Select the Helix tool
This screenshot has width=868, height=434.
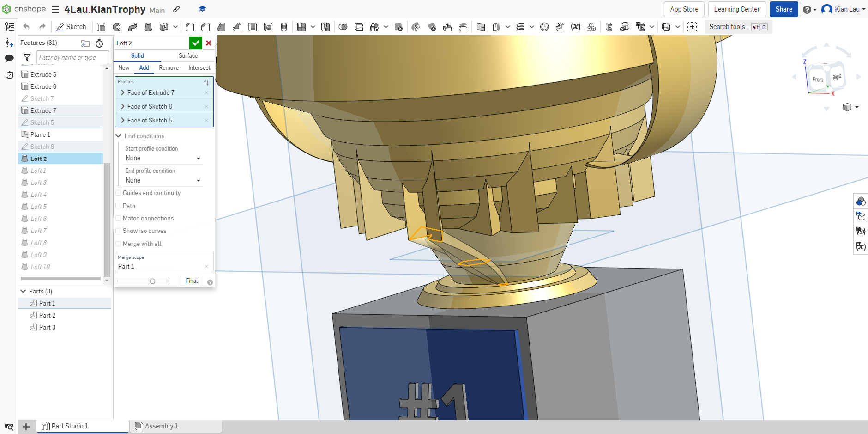[520, 27]
